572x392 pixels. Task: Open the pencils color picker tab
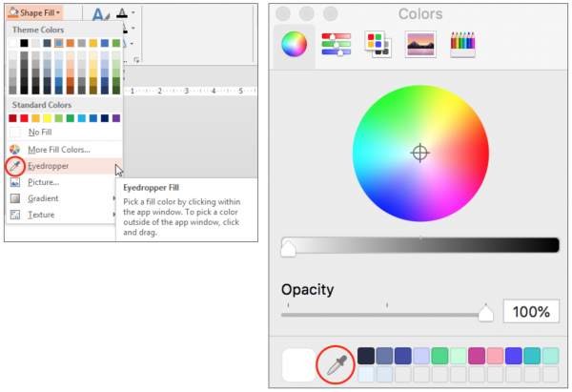point(462,44)
